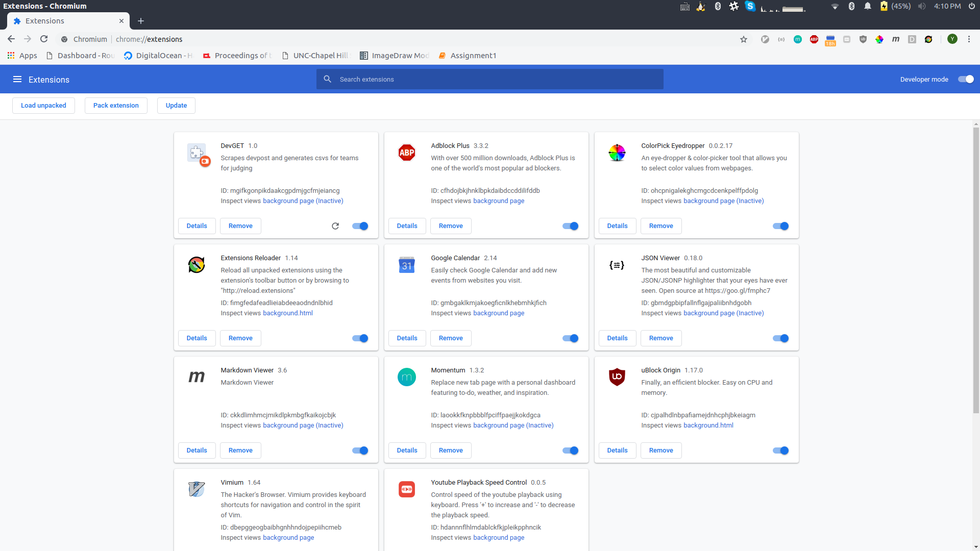Reload the page from the toolbar
Image resolution: width=980 pixels, height=551 pixels.
[44, 39]
